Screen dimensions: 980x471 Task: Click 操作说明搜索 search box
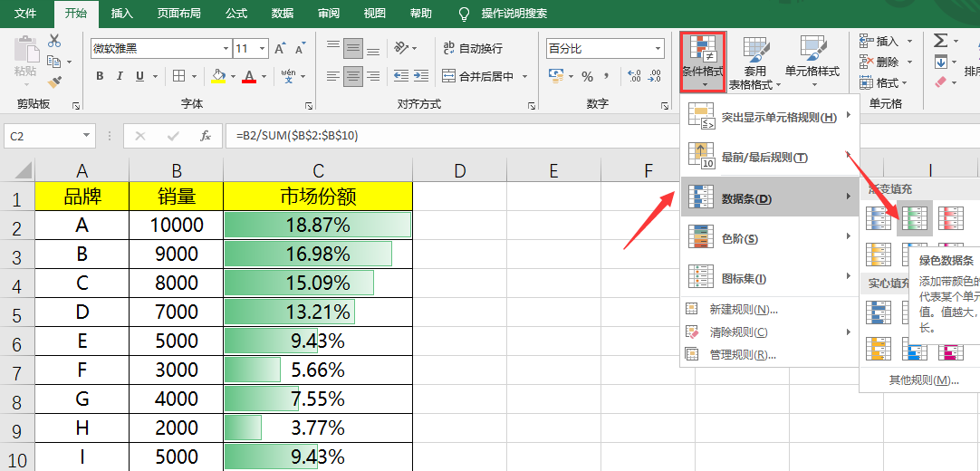514,13
